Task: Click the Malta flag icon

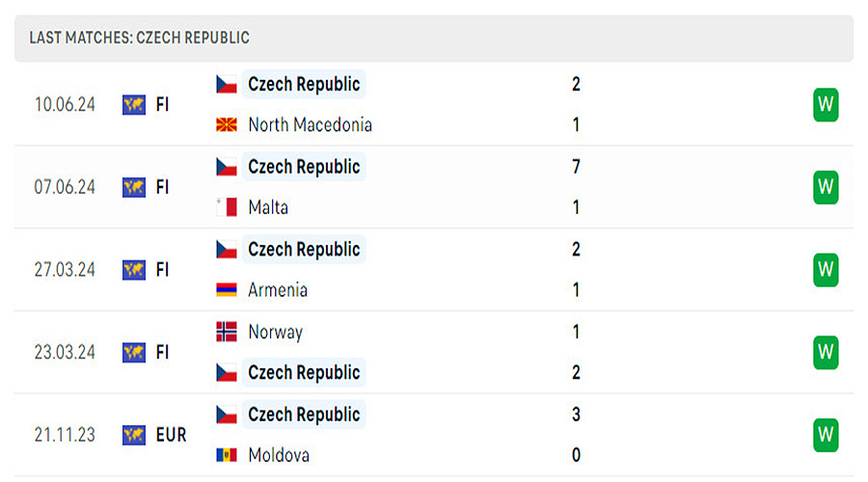Action: pyautogui.click(x=227, y=207)
